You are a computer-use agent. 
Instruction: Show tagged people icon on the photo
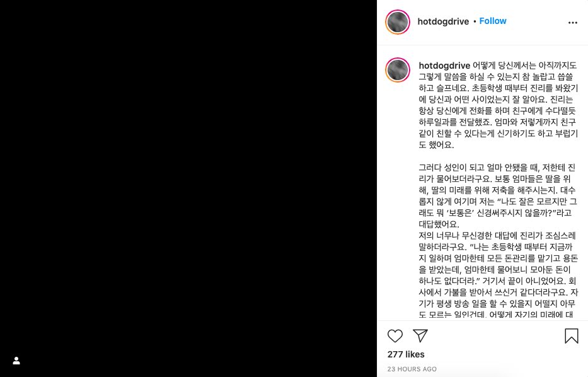[16, 361]
